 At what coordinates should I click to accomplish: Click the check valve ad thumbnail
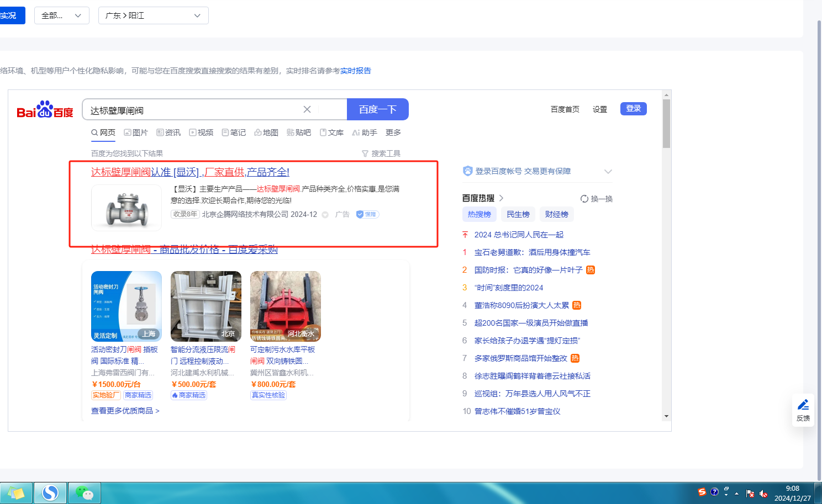pos(127,208)
